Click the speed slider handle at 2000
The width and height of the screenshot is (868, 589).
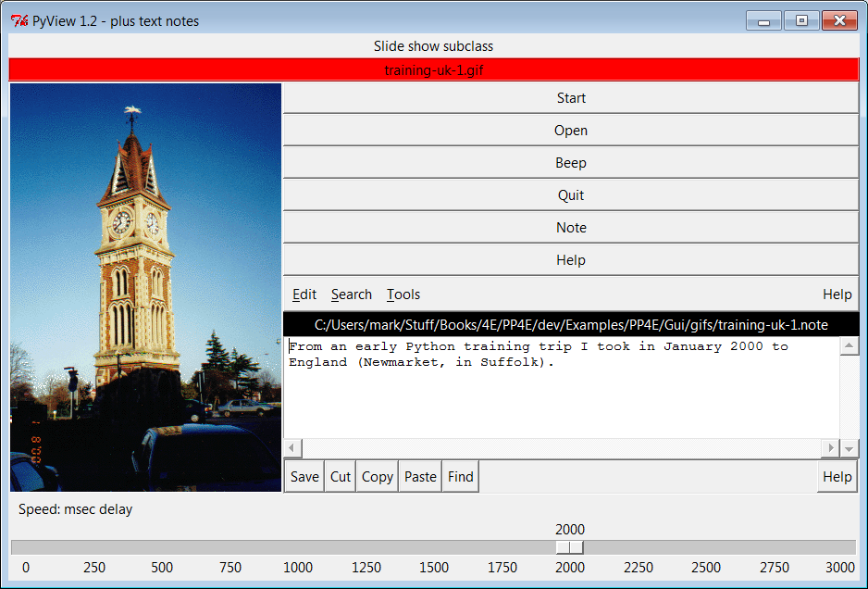[x=570, y=547]
